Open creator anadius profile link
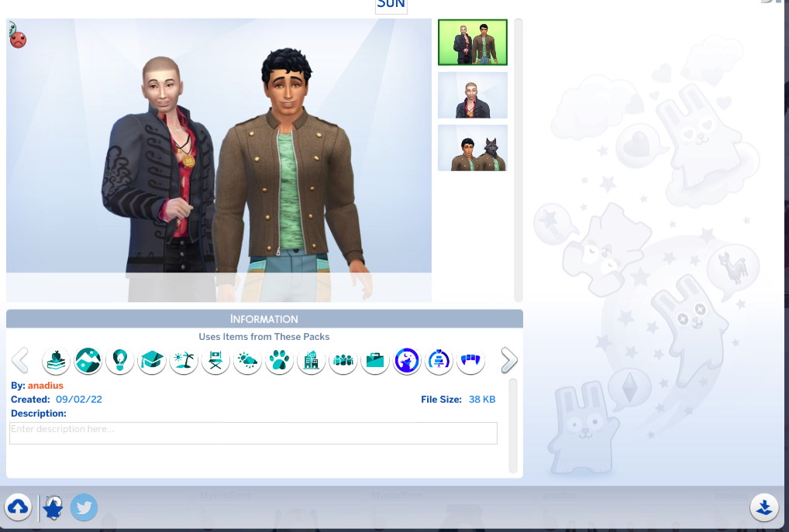 click(45, 386)
